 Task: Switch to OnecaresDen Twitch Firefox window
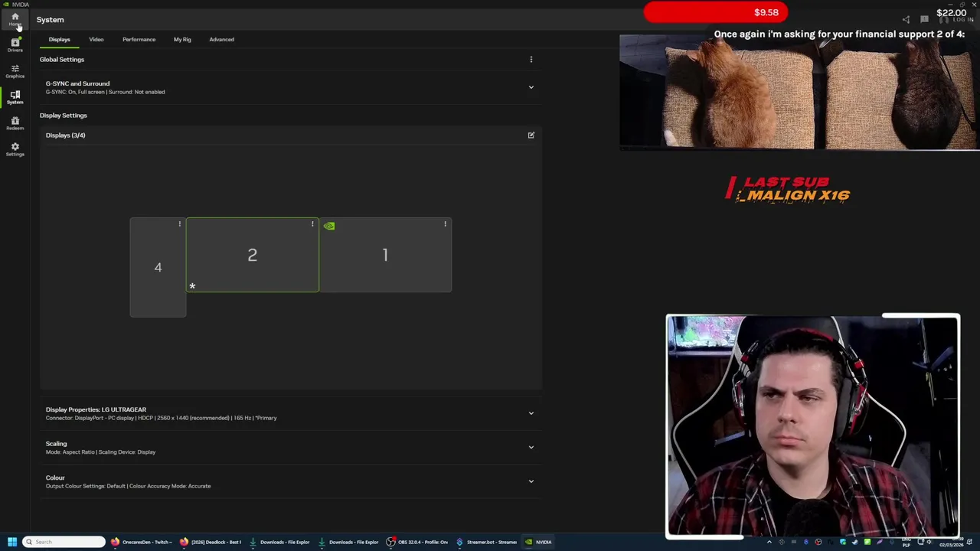142,542
